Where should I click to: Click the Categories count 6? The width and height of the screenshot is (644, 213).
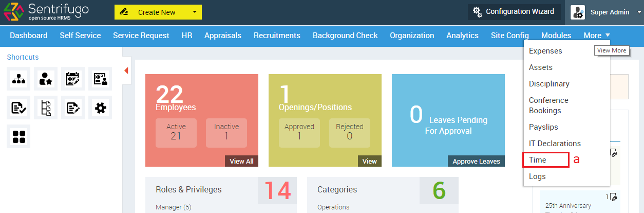pyautogui.click(x=439, y=190)
